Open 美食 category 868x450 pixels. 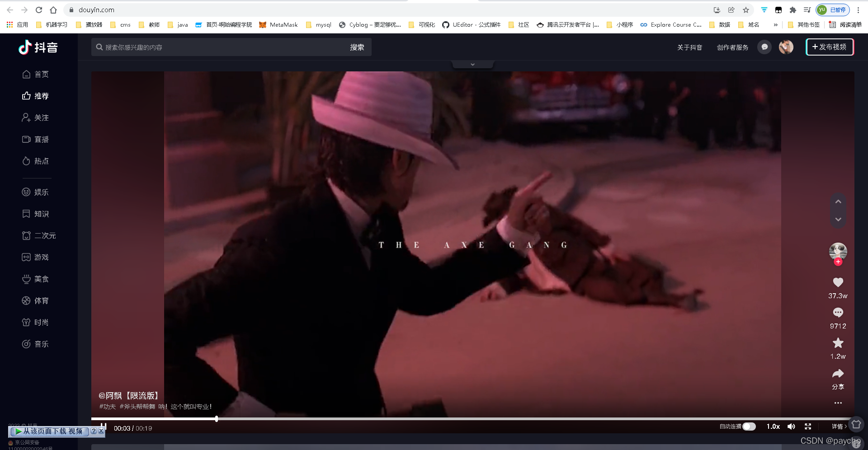pyautogui.click(x=35, y=279)
